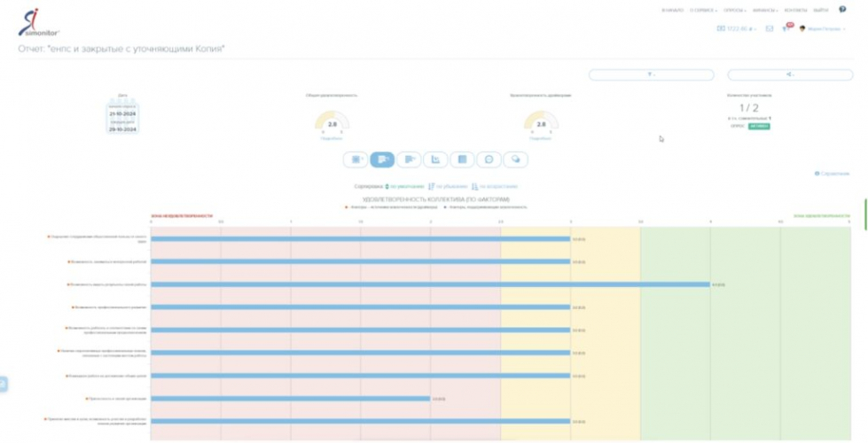Click the longest bar reaching value 4
868x443 pixels.
pos(430,284)
